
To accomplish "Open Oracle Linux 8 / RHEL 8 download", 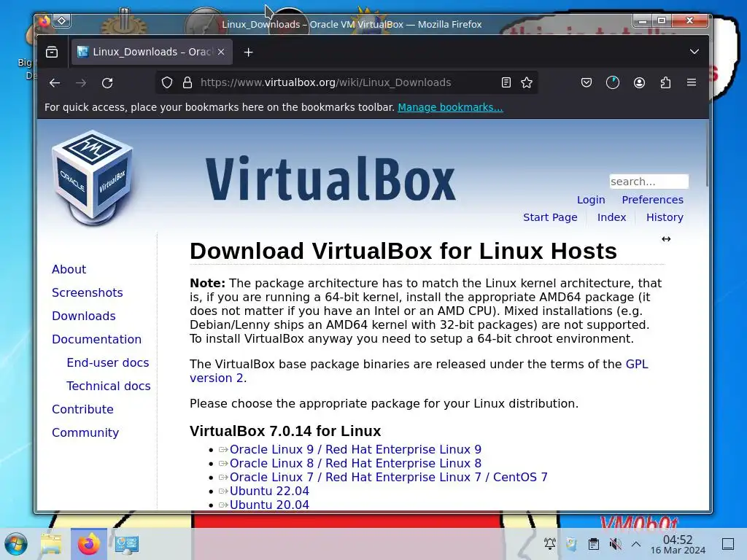I will 355,463.
